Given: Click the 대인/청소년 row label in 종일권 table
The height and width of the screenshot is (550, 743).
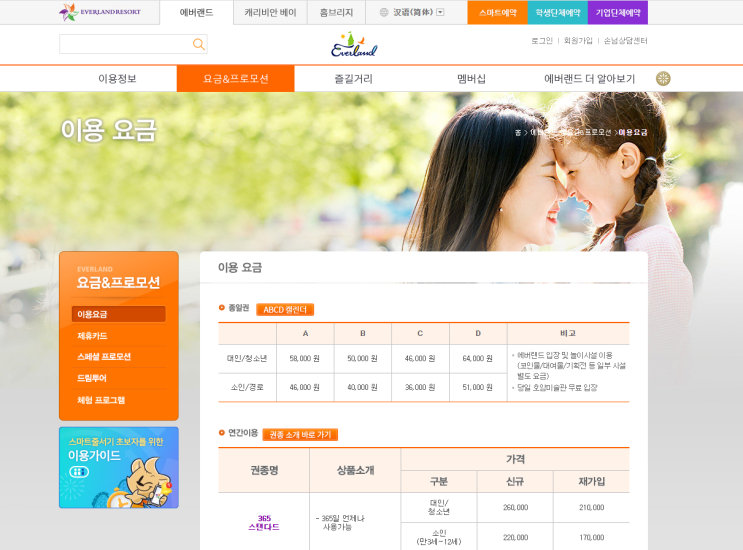Looking at the screenshot, I should (x=247, y=359).
